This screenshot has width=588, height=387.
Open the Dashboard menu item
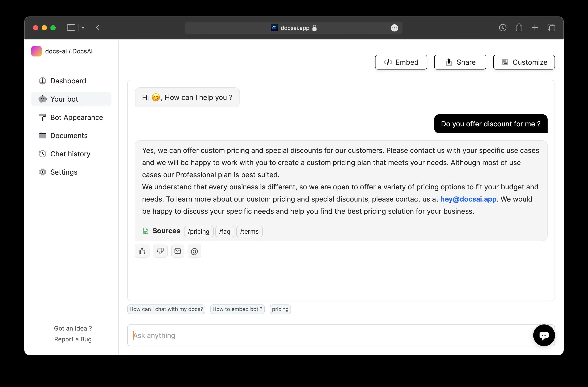pos(68,81)
